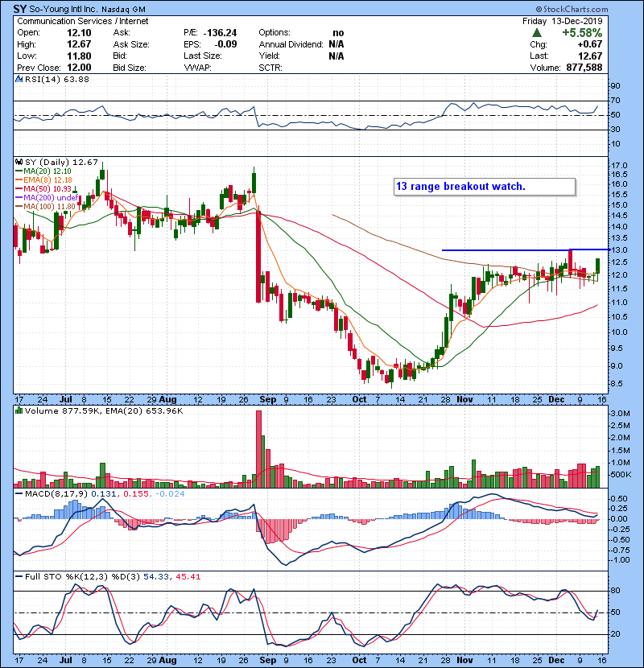Click the Volume 877.59K, EMA(20) 653.96K title
Image resolution: width=644 pixels, height=668 pixels.
point(104,411)
